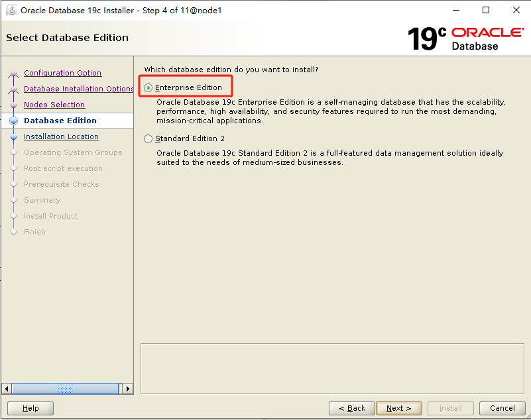Click the Help button
Viewport: 531px width, 420px height.
(30, 408)
